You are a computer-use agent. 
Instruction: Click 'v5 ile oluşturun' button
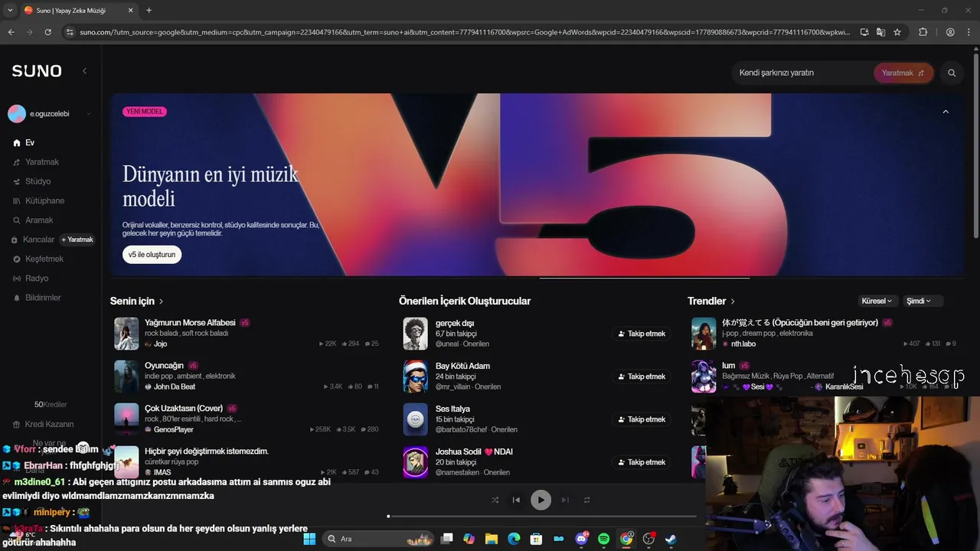152,255
